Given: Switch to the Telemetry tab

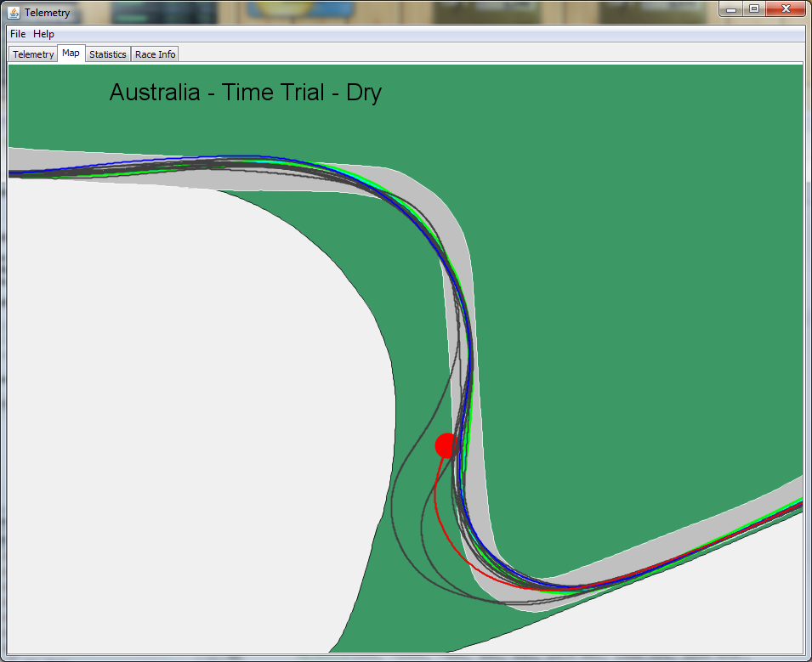Looking at the screenshot, I should (x=33, y=54).
